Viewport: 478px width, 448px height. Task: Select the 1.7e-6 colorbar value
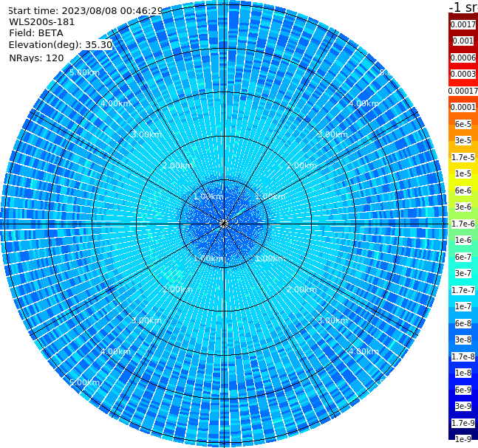[x=463, y=224]
